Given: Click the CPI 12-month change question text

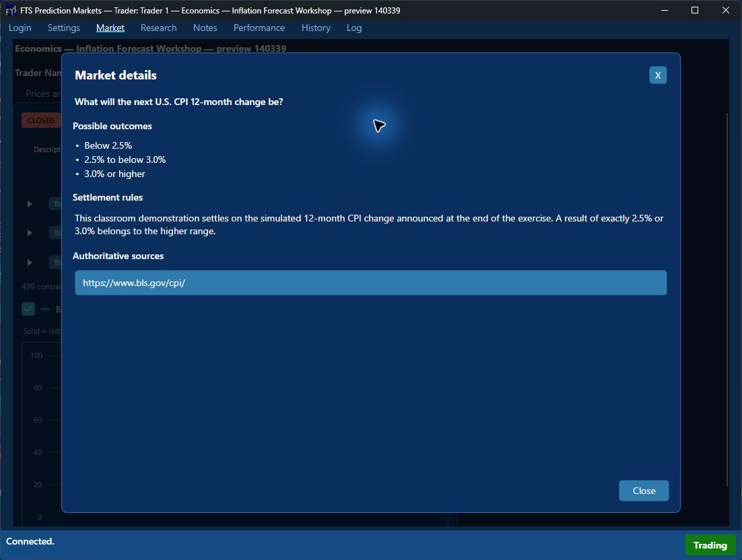Looking at the screenshot, I should coord(179,102).
